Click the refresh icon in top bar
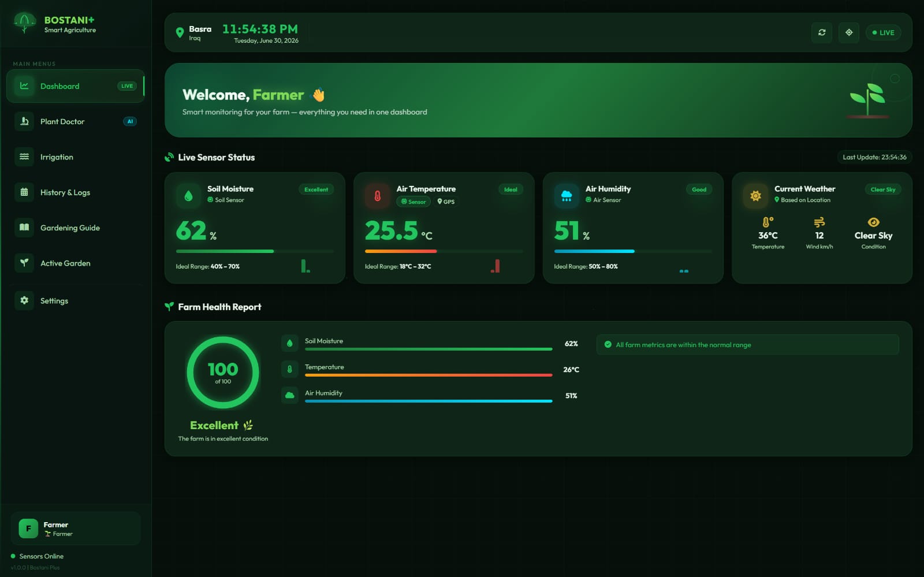924x577 pixels. click(x=822, y=32)
